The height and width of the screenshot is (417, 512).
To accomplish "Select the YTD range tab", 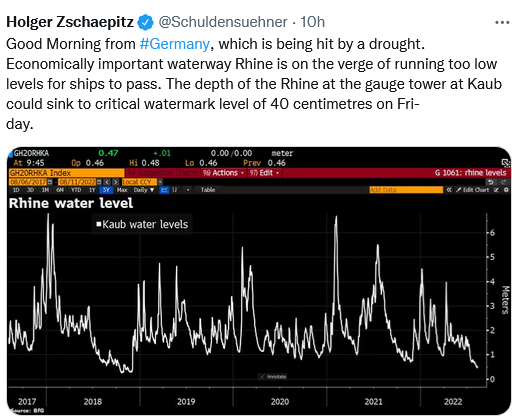I will [x=76, y=190].
